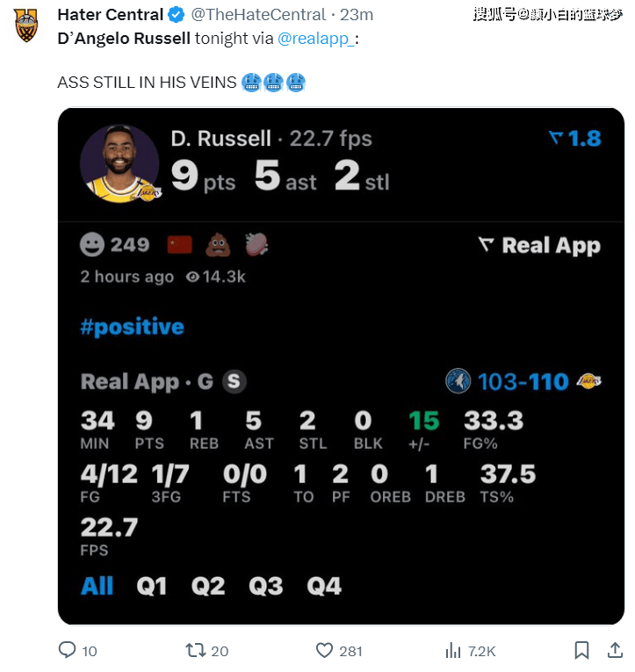Tap the Real App logo label
The width and height of the screenshot is (635, 672).
point(539,246)
